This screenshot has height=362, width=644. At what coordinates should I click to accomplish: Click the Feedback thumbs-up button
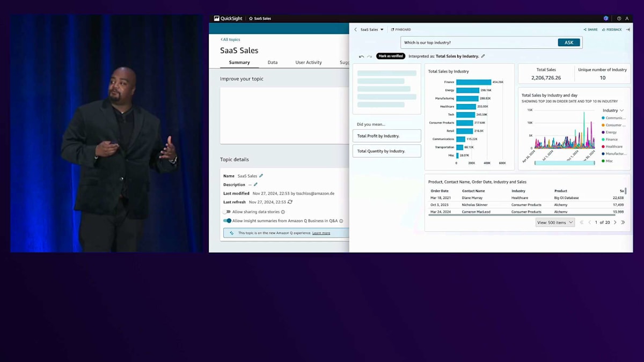coord(611,29)
